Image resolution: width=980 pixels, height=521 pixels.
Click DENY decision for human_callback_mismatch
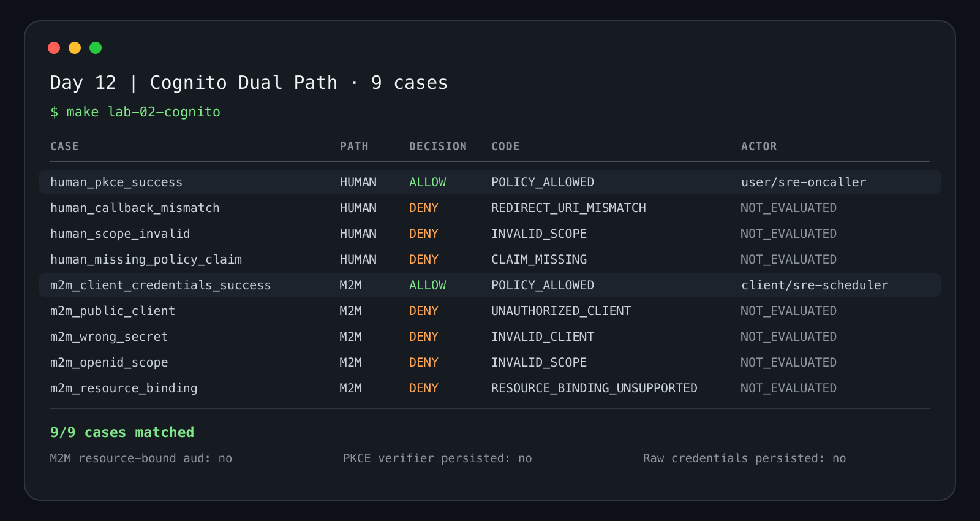(424, 208)
